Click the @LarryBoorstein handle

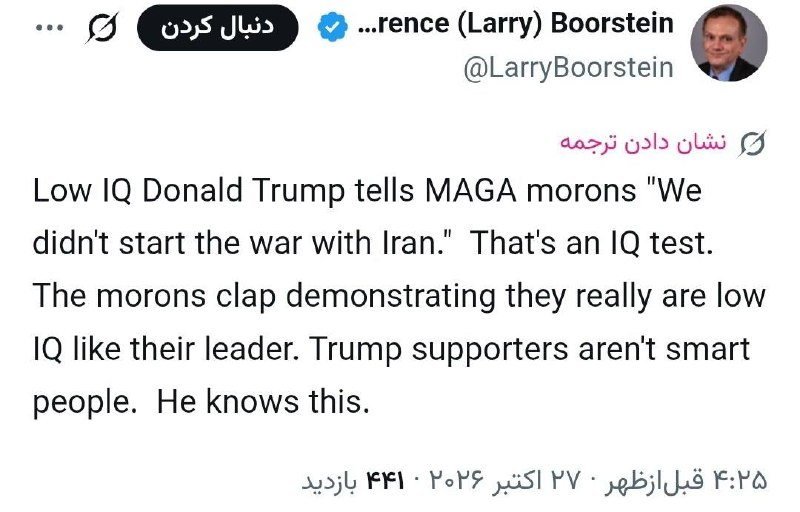point(568,68)
